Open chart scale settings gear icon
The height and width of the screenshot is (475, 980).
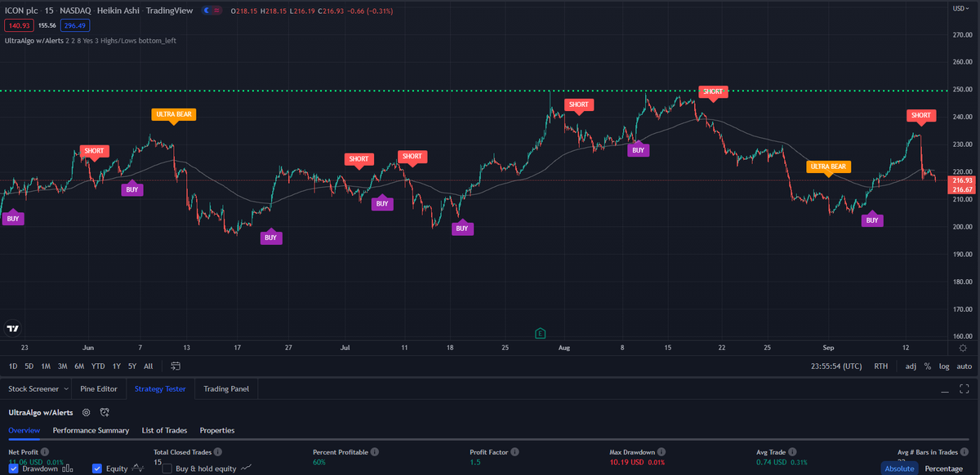click(x=964, y=348)
